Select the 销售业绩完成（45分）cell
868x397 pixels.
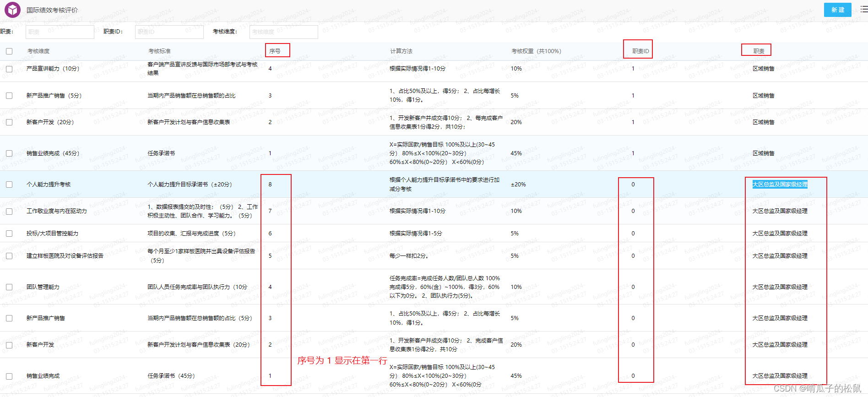tap(53, 153)
